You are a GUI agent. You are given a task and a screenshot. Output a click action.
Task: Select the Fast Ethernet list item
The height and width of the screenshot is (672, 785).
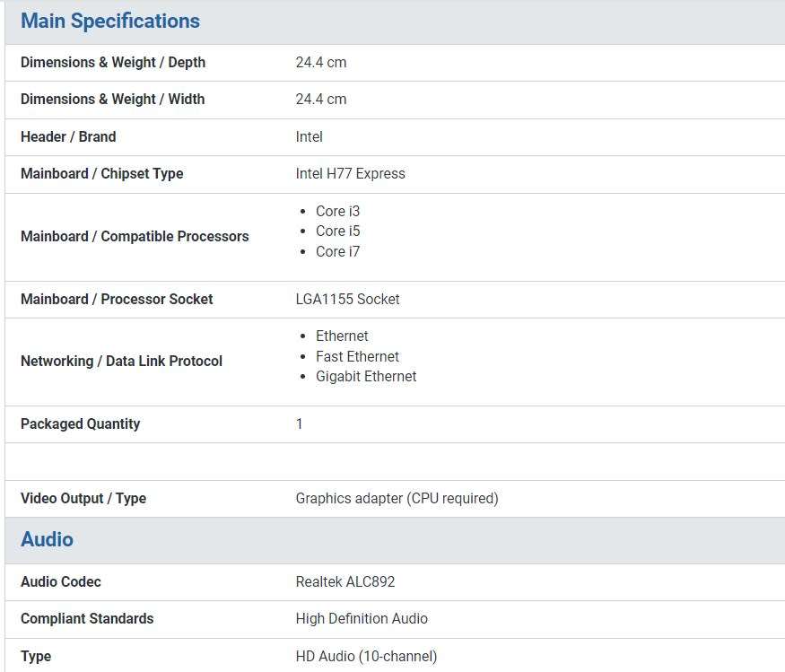(x=357, y=357)
